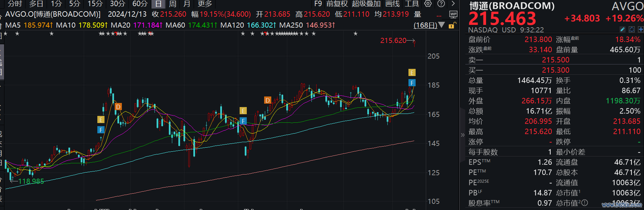
Task: Click the 总量 1464.45万 volume value
Action: pyautogui.click(x=534, y=80)
